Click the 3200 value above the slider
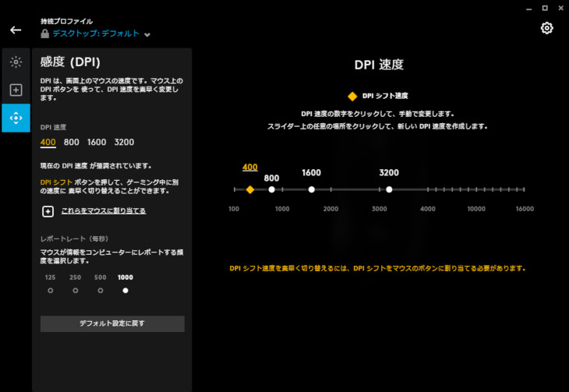Image resolution: width=569 pixels, height=392 pixels. tap(389, 173)
